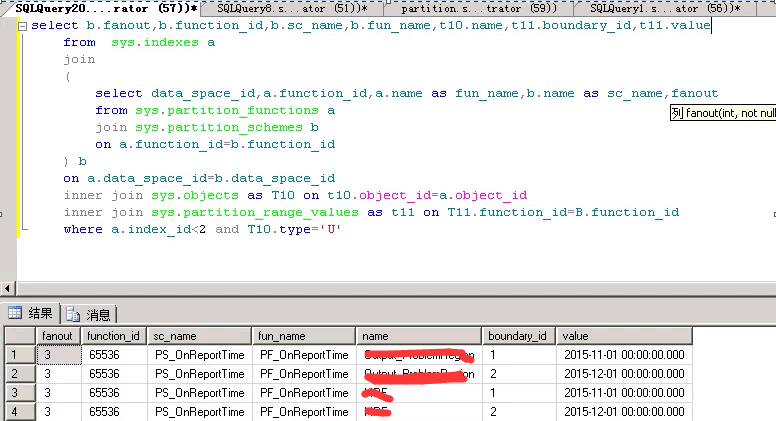The width and height of the screenshot is (776, 421).
Task: Click the select-all corner of results grid
Action: point(20,336)
